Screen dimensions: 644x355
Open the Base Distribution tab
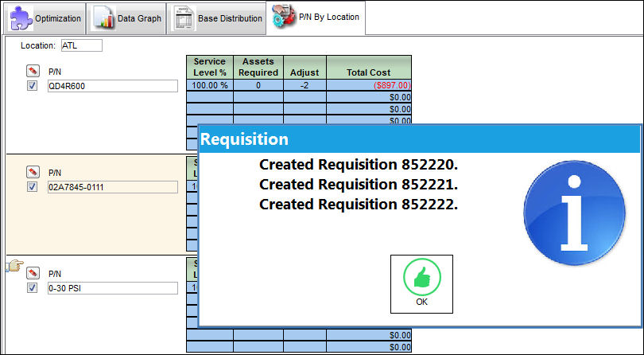[x=216, y=18]
